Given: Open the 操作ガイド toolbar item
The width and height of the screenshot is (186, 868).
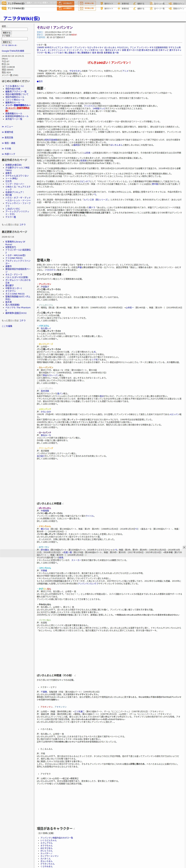Looking at the screenshot, I should click(x=107, y=8).
